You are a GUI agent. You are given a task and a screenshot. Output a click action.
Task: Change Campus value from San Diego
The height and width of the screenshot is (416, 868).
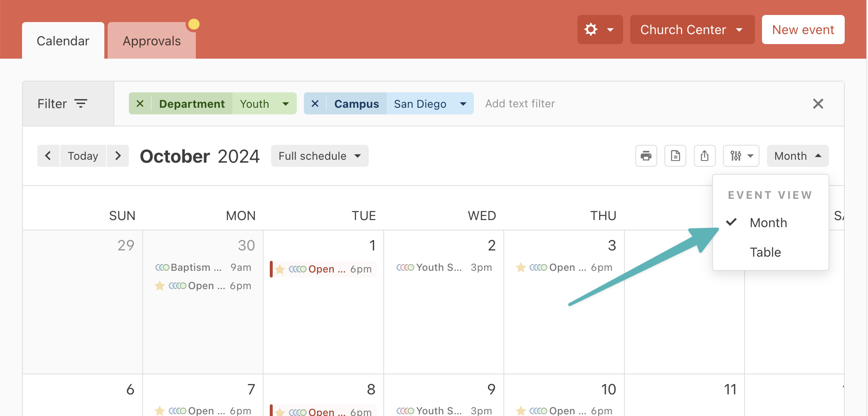[430, 104]
